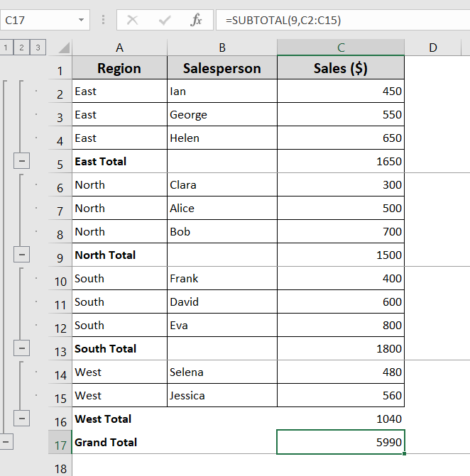Click the sales value 480
Screen dimensions: 470x476
[x=341, y=372]
